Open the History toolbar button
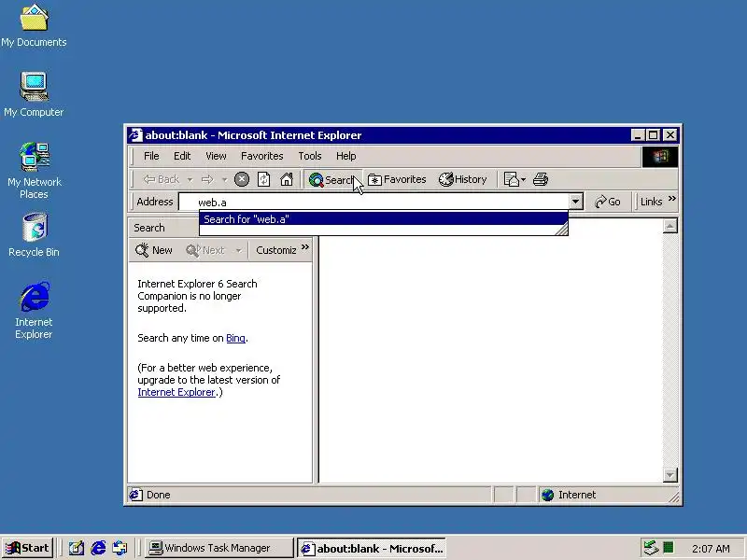Screen dimensions: 747x560 pos(463,179)
